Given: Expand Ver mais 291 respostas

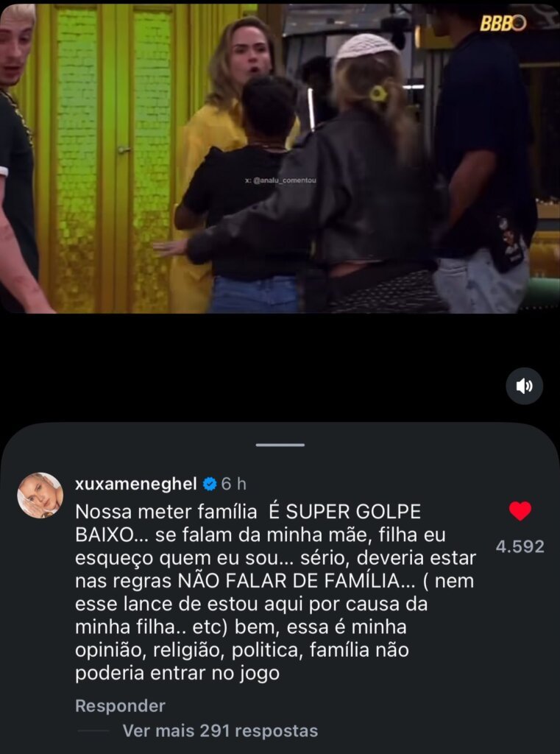Looking at the screenshot, I should coord(220,731).
